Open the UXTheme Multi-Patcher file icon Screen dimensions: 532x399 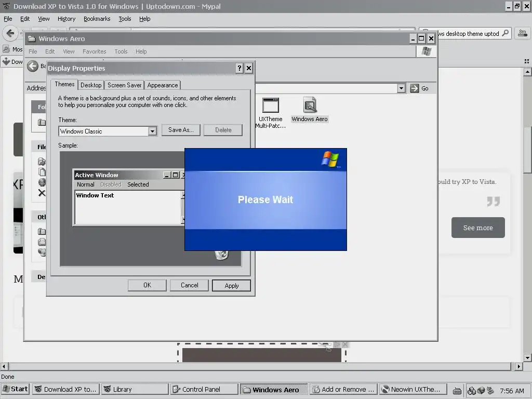(270, 113)
